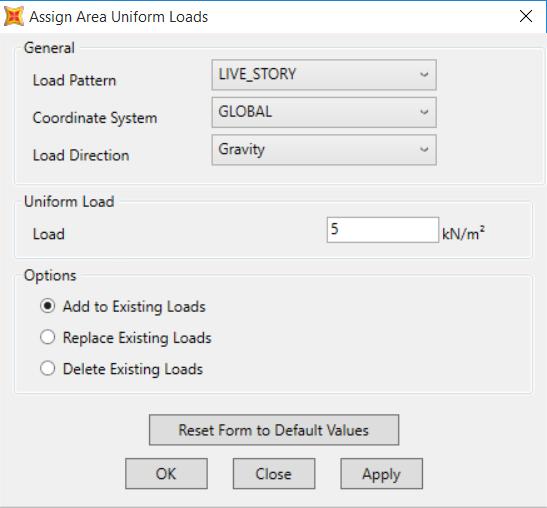Click the Load Pattern label
The height and width of the screenshot is (508, 547).
click(x=74, y=80)
